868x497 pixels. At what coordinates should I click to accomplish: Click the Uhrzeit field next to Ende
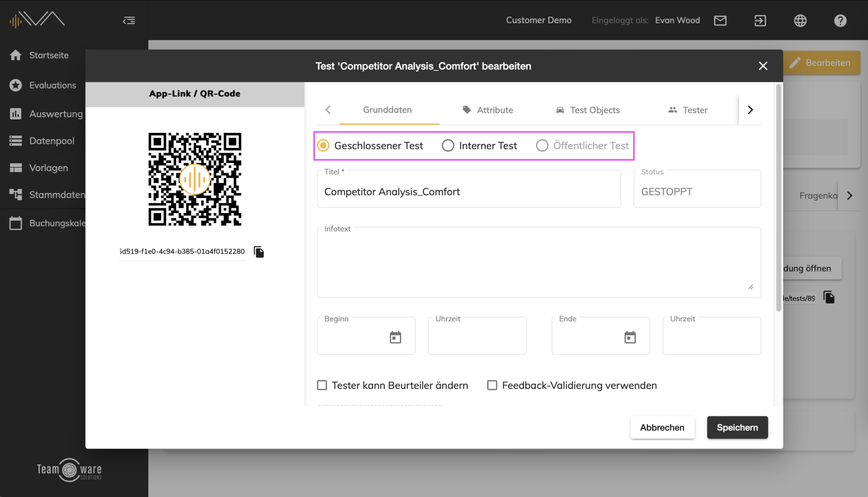[x=711, y=336]
